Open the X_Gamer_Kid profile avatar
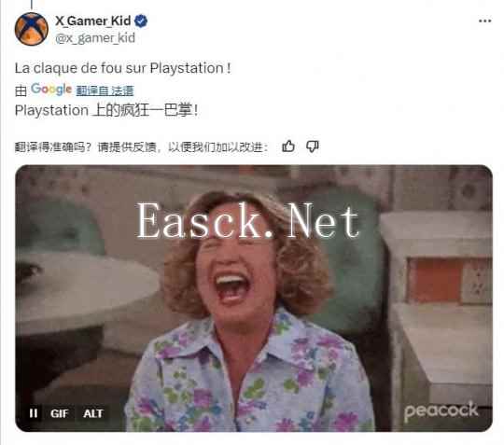Screen dimensions: 504x445 (31, 29)
